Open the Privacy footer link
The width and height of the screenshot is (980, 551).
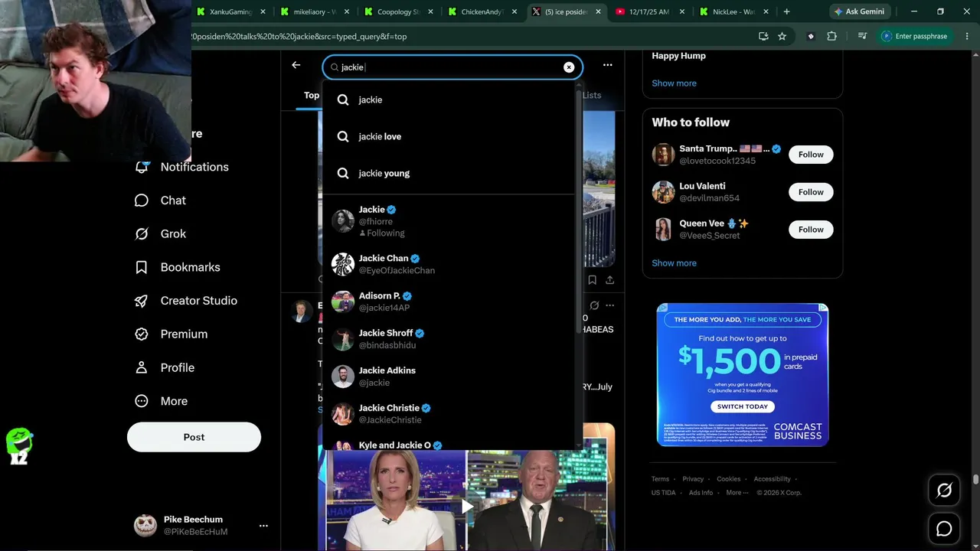pyautogui.click(x=693, y=479)
